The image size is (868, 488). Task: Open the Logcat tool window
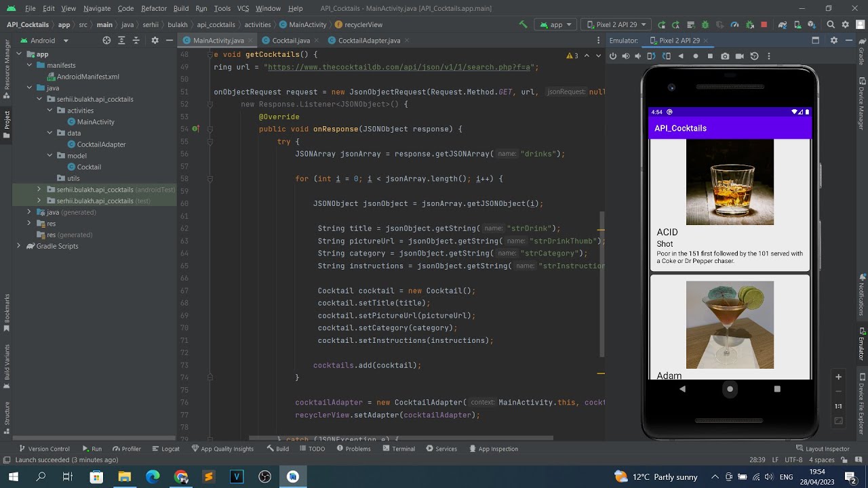coord(166,449)
